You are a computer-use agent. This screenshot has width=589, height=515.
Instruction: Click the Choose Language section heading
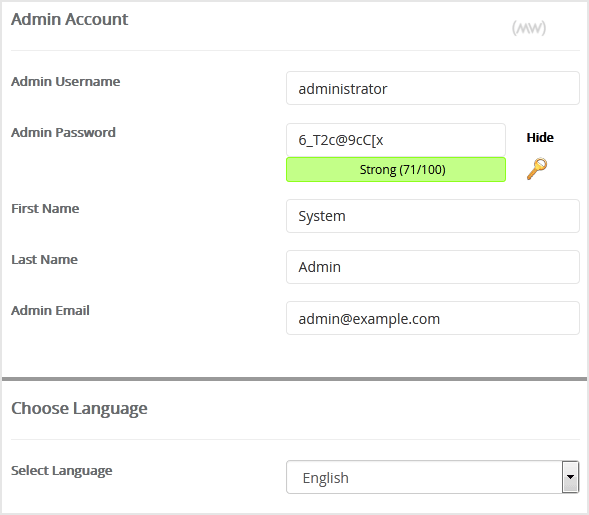pyautogui.click(x=79, y=408)
